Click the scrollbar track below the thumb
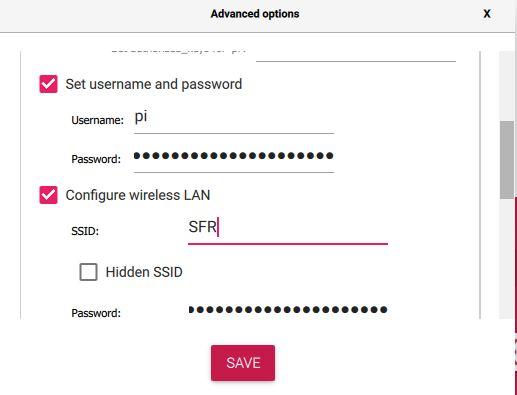 (507, 258)
